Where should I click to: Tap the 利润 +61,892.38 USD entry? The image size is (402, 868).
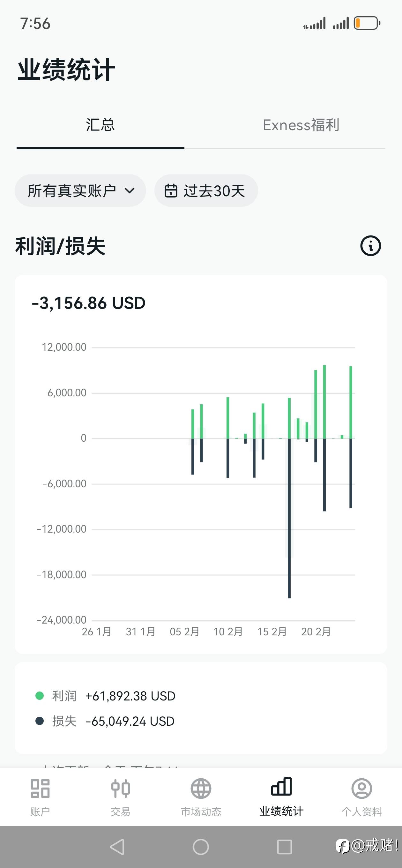pyautogui.click(x=114, y=696)
